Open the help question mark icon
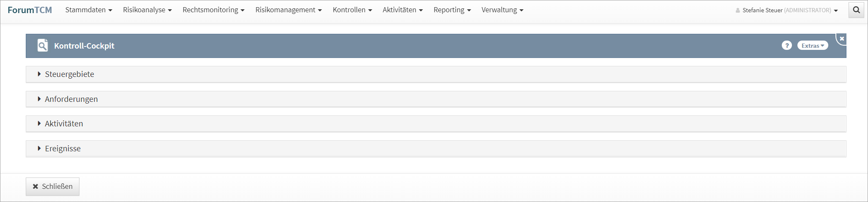 pos(786,46)
